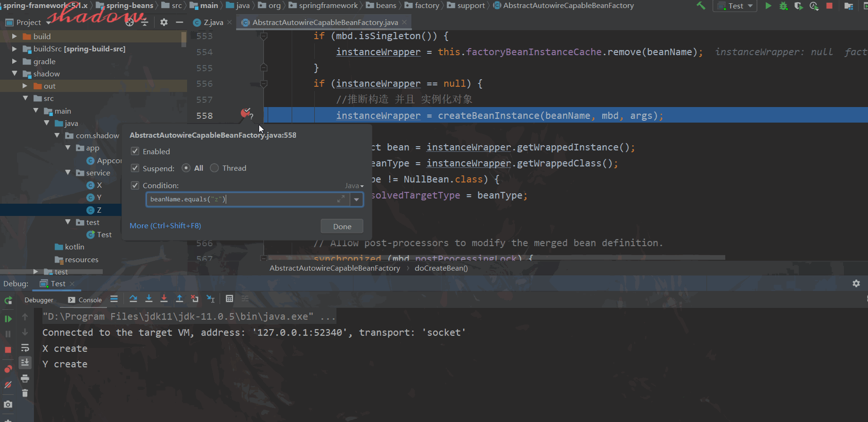Open Evaluate Expression calculator
Viewport: 868px width, 422px height.
click(229, 298)
